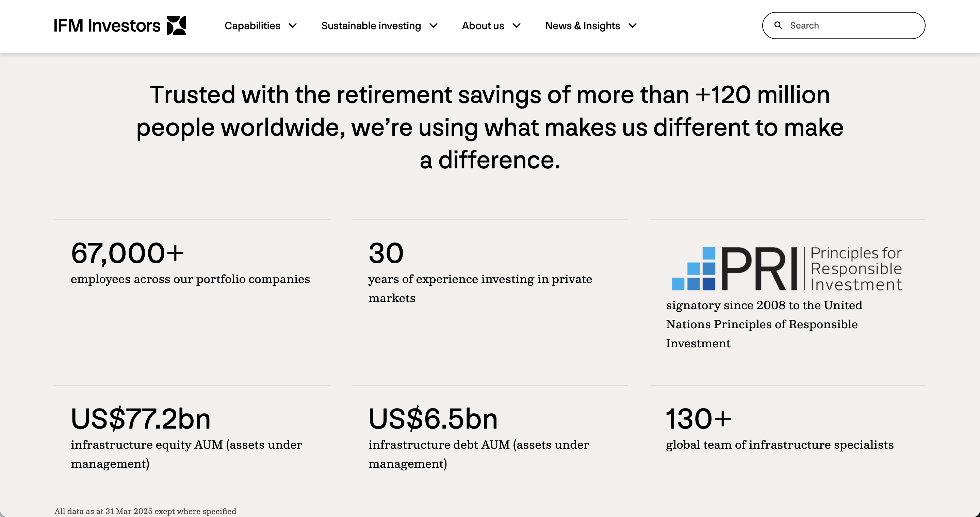Expand the About us dropdown arrow
The image size is (980, 517).
click(x=516, y=26)
